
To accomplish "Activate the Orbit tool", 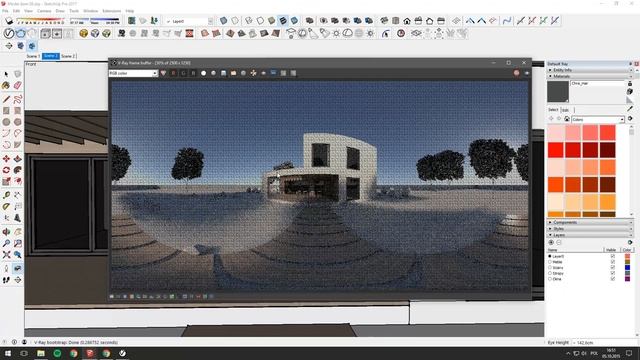I will tap(6, 232).
